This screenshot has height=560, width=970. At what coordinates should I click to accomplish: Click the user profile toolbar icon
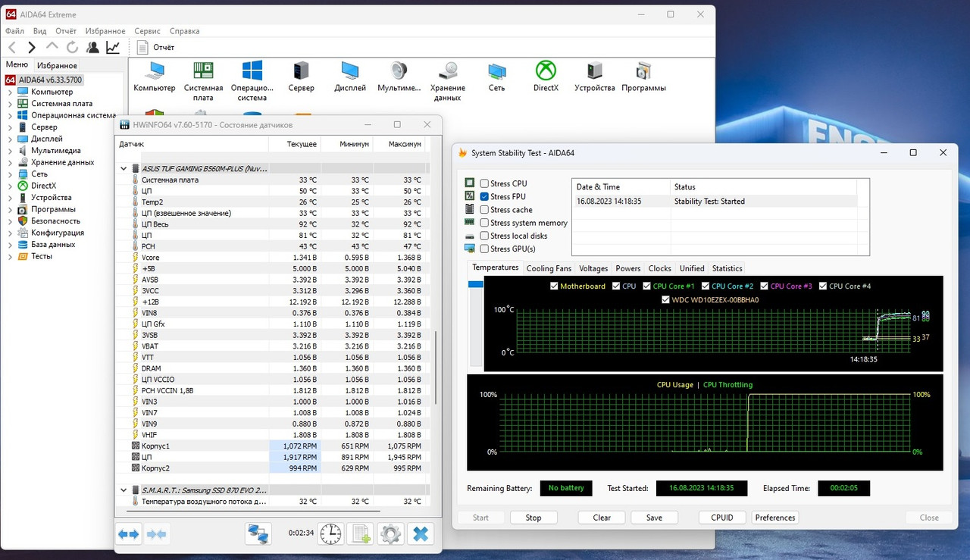click(x=92, y=47)
